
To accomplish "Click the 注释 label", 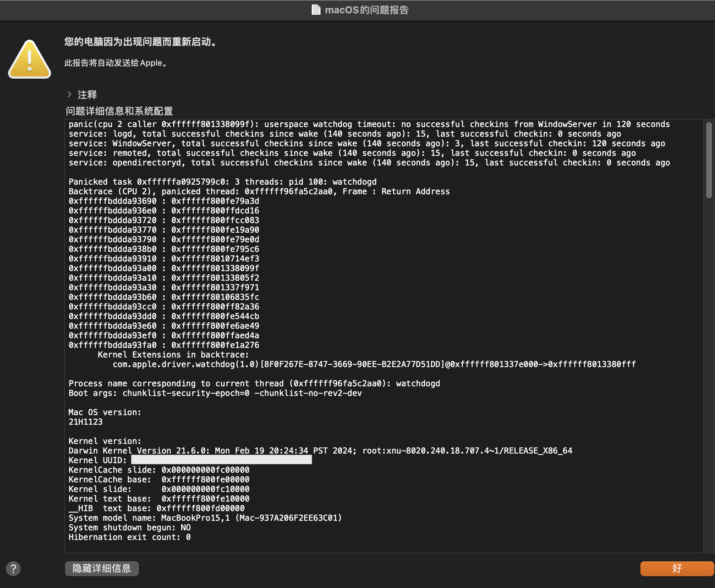I will coord(87,95).
